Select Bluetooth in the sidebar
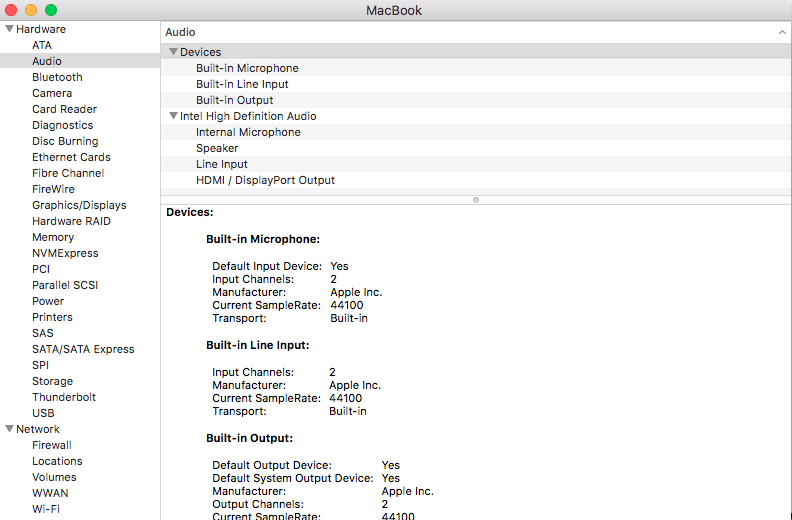 click(57, 77)
